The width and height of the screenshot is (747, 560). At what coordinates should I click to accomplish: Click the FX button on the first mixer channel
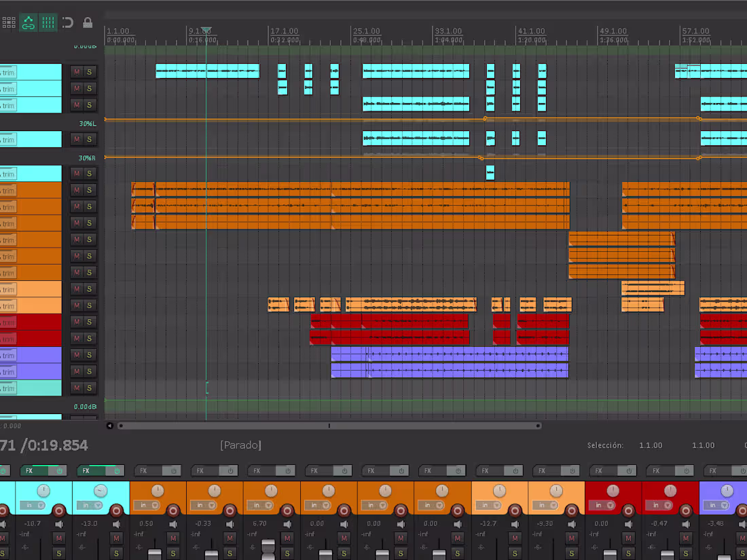coord(30,471)
